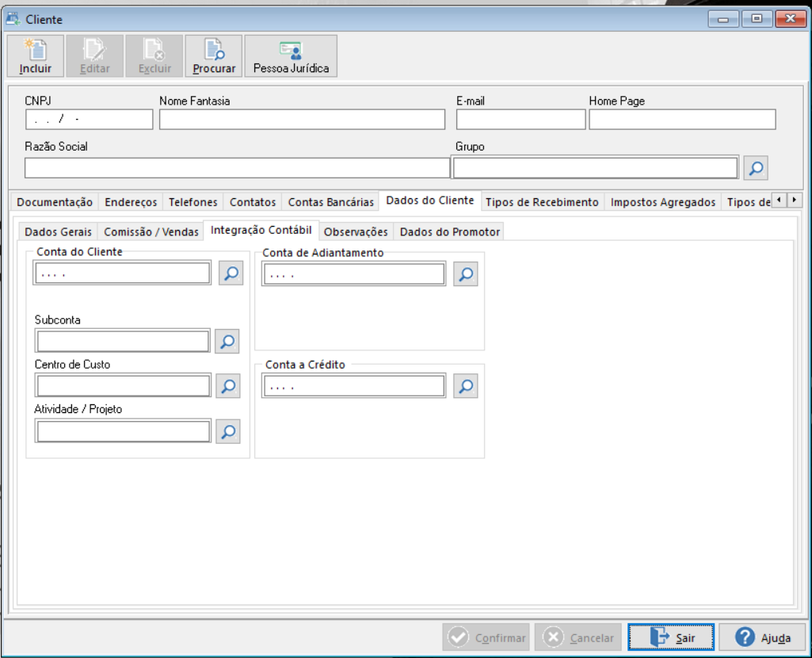Search Subconta with magnifier icon
812x658 pixels.
pos(227,342)
